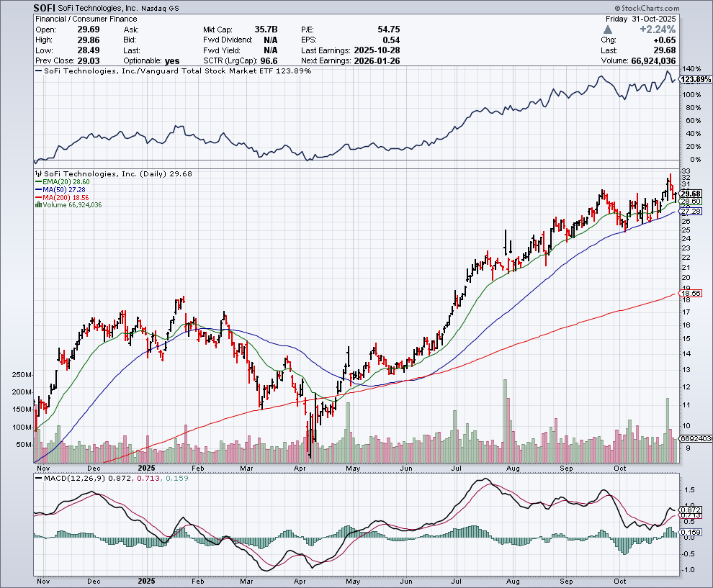
Task: Click the EPS value 0.54
Action: pos(391,40)
